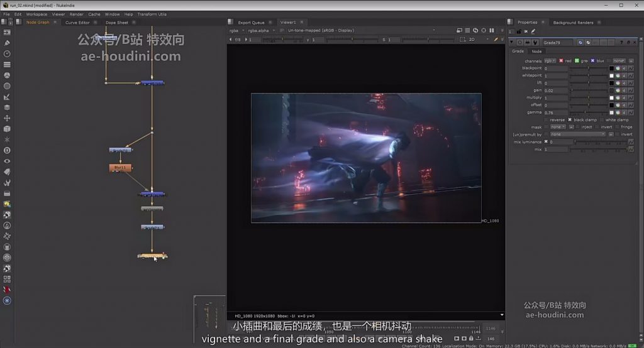
Task: Open the viewer rgba.alpha channel dropdown
Action: (x=261, y=30)
